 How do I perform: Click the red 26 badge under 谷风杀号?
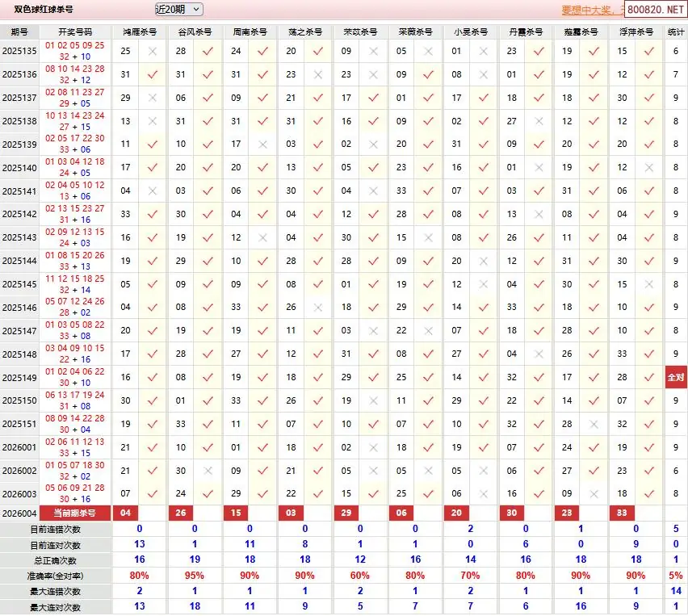180,513
